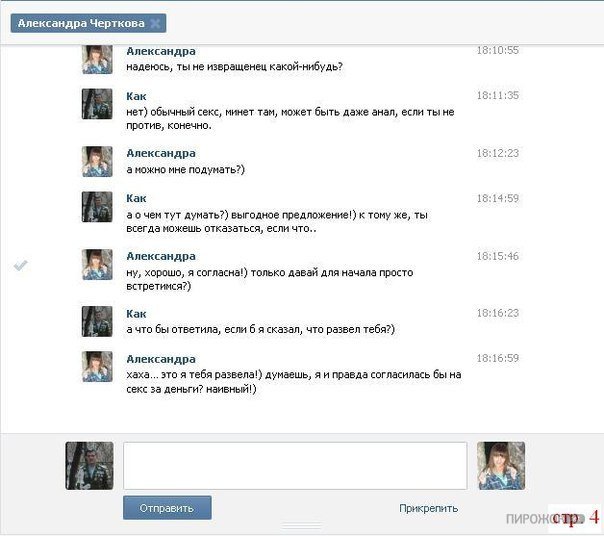Open Александра's avatar on the 18:16:59 message
The height and width of the screenshot is (536, 604).
97,366
